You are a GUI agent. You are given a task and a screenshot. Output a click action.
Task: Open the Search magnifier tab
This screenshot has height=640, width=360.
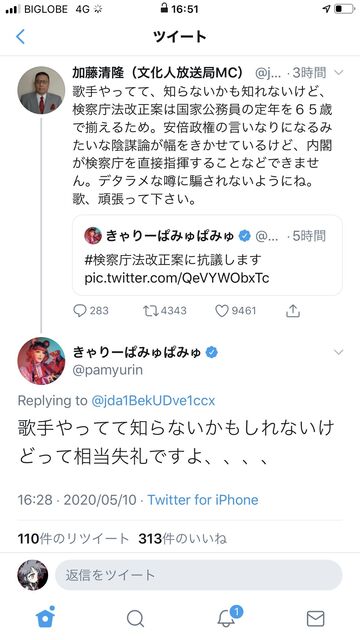click(136, 619)
